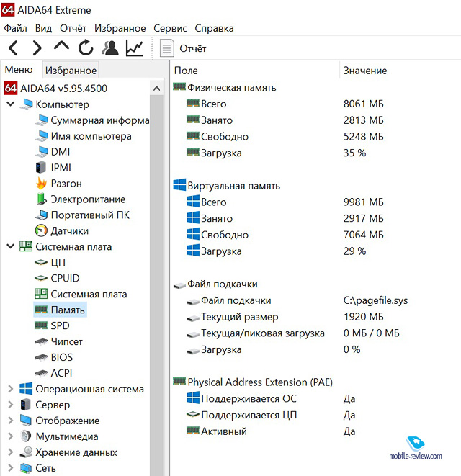
Task: Click the tree panel vertical scrollbar track
Action: (x=156, y=285)
